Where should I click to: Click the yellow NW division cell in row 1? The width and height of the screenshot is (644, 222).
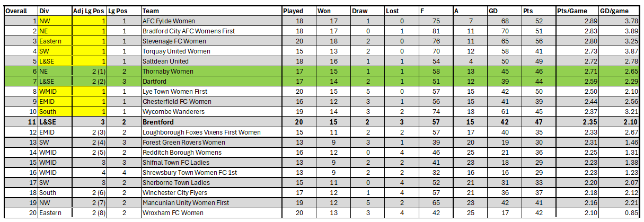point(55,21)
